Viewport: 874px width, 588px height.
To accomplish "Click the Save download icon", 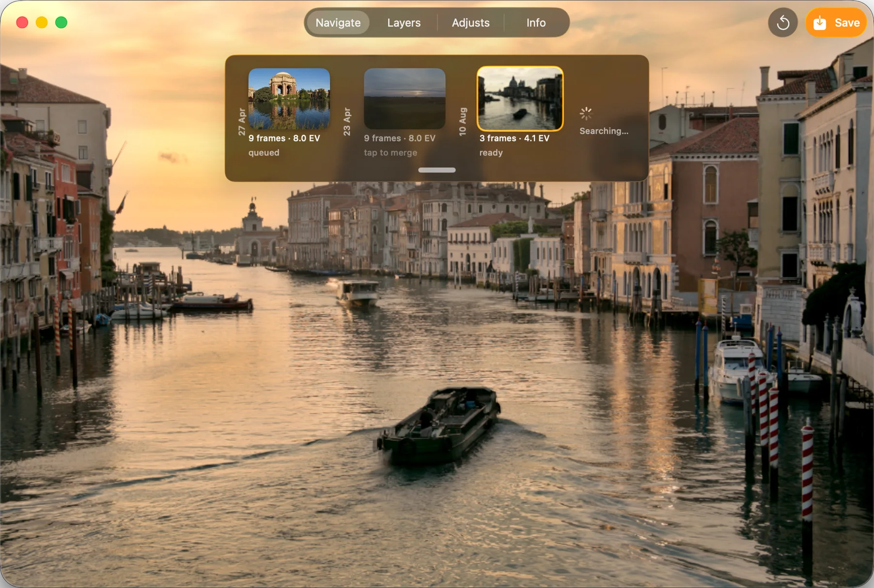I will pyautogui.click(x=819, y=23).
